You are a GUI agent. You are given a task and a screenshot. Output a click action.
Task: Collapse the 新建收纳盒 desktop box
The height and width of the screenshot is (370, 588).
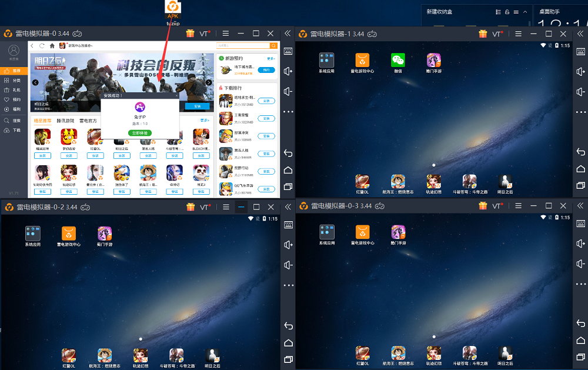click(x=525, y=12)
